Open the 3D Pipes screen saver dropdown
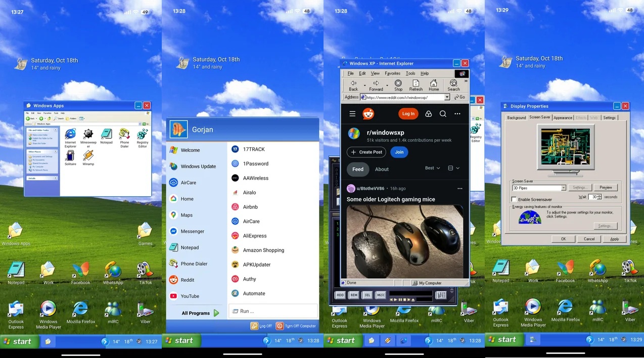The height and width of the screenshot is (358, 644). 563,188
